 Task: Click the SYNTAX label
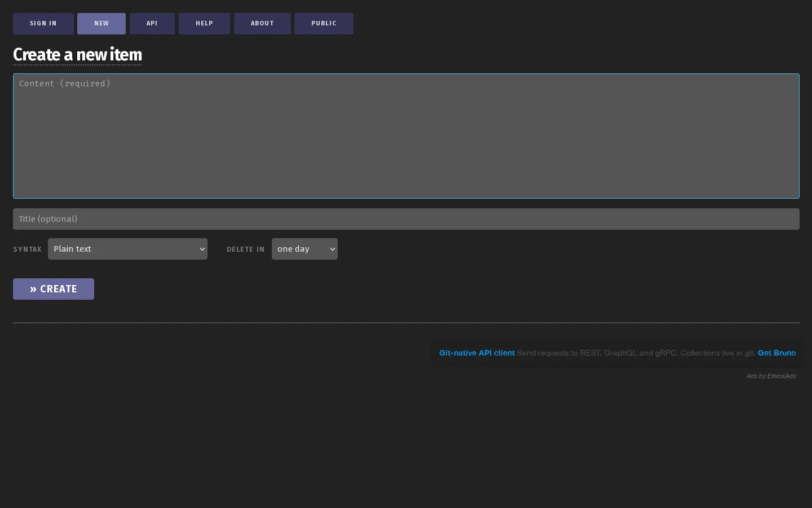[27, 249]
